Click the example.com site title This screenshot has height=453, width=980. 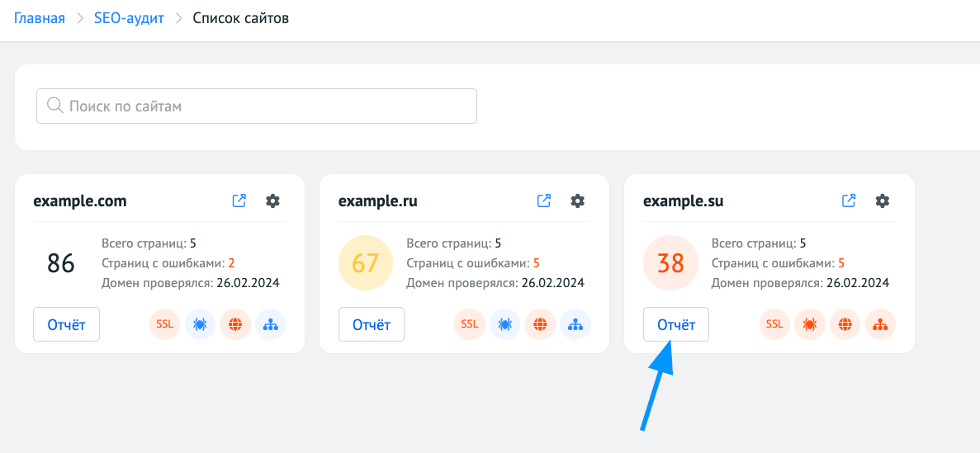(80, 201)
